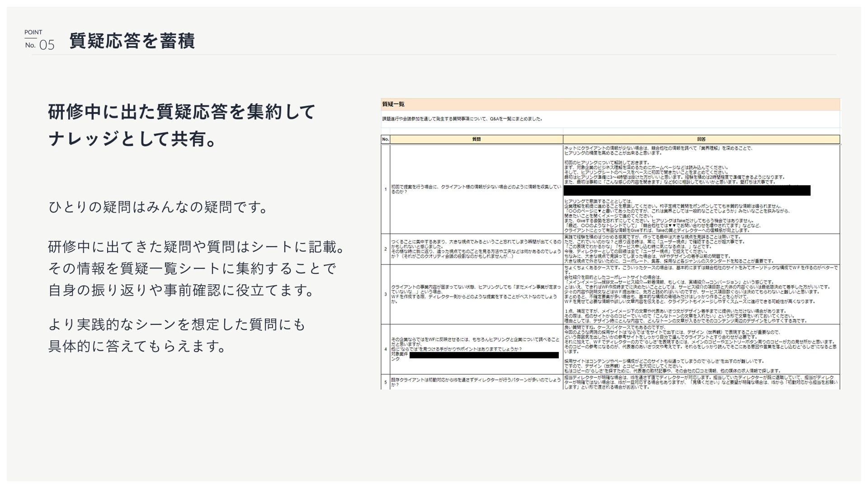Screen dimensions: 868x488
Task: Click the slide title 質疑応答を蓄積
Action: point(132,41)
